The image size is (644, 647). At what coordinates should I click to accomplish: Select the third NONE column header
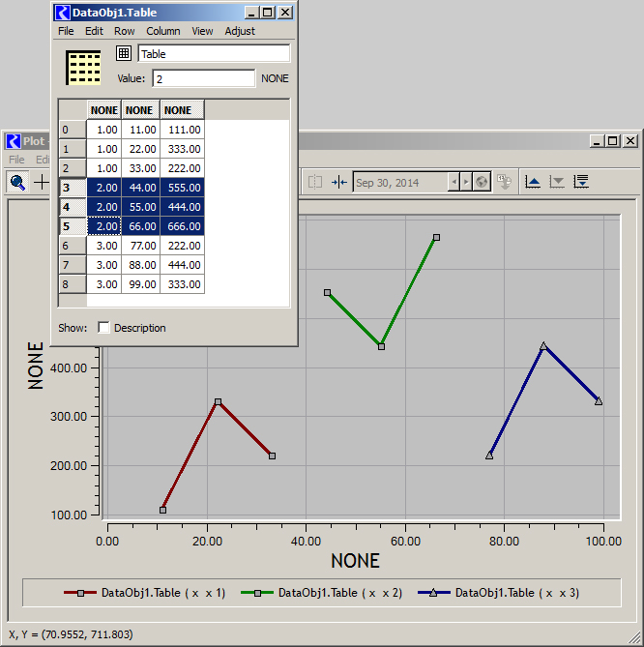182,110
